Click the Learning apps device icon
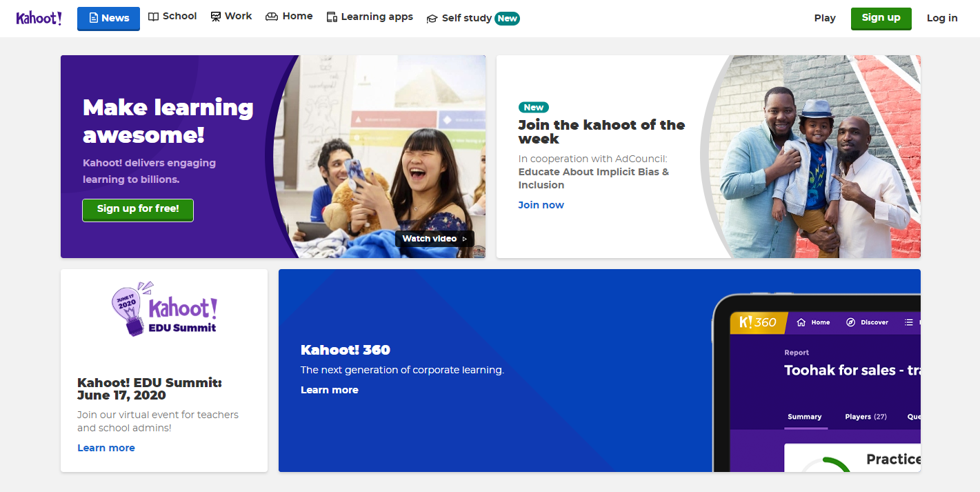Screen dimensions: 980x492 coord(332,17)
